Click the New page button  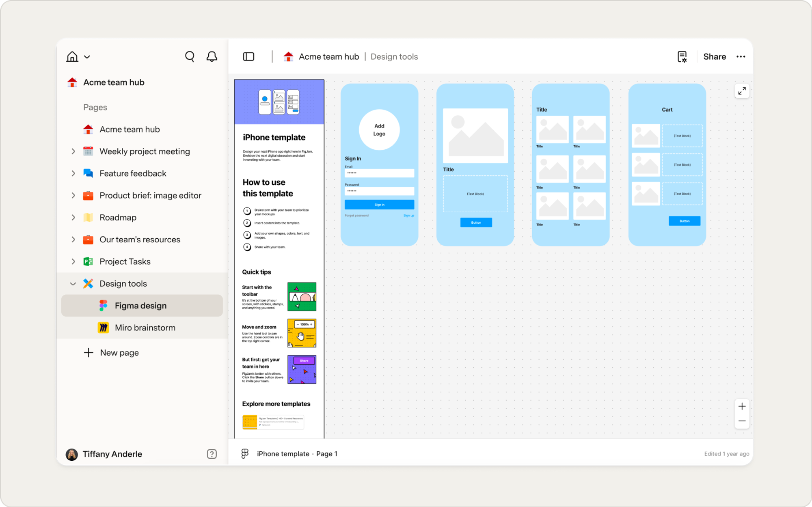tap(111, 353)
